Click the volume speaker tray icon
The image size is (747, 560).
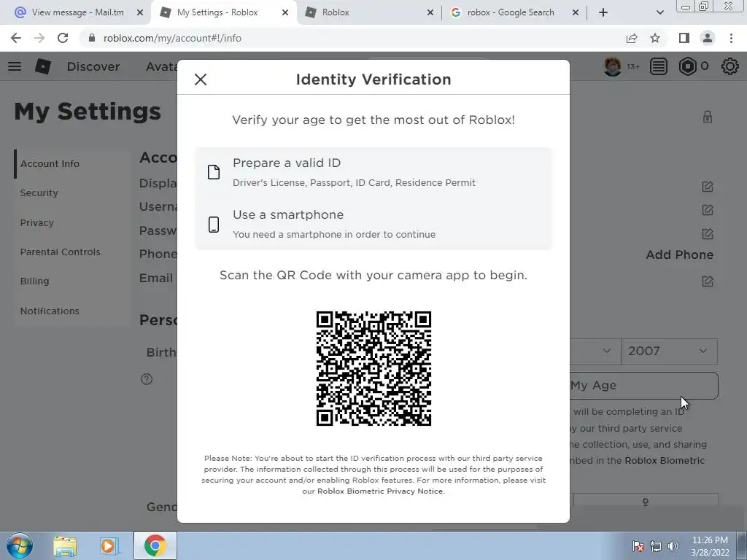[x=673, y=546]
